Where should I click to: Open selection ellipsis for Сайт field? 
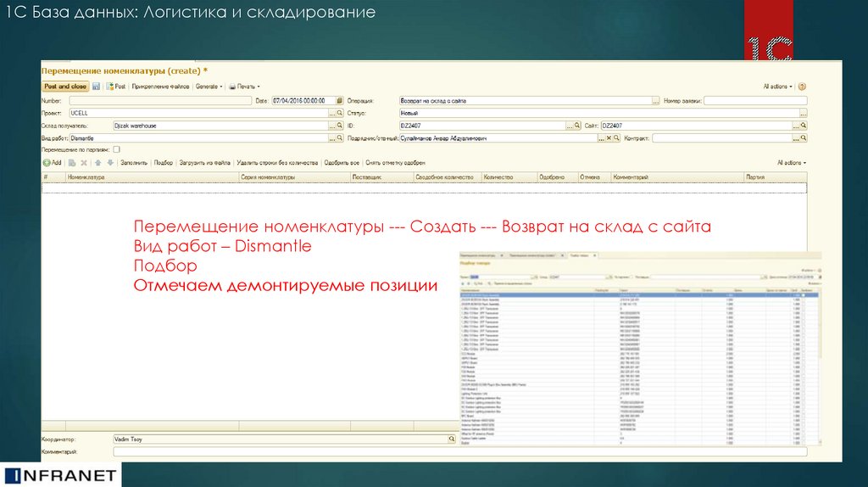coord(795,126)
